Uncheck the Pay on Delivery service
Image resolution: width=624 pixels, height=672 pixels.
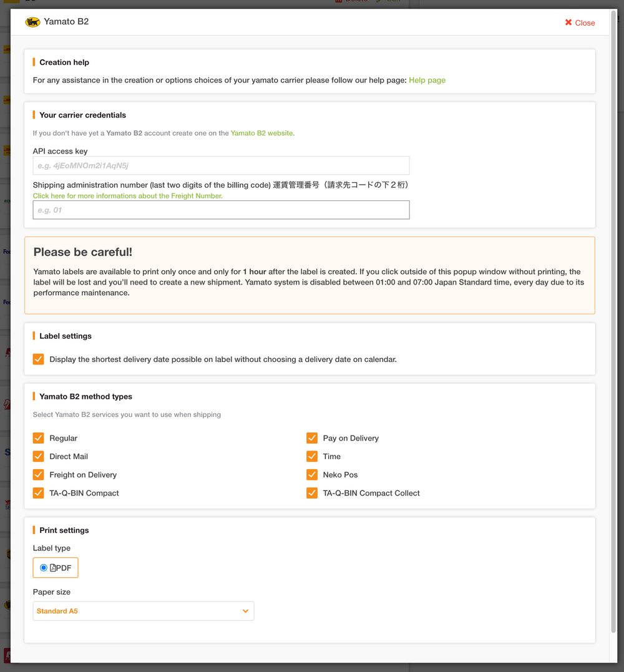click(312, 438)
